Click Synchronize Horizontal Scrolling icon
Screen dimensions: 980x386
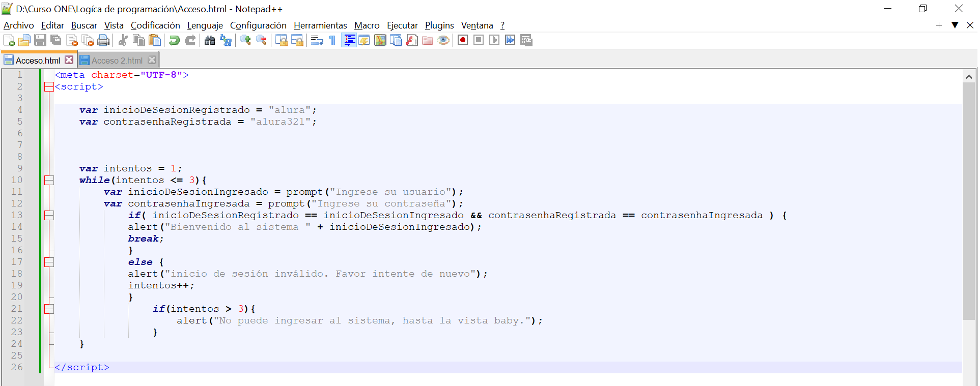click(x=297, y=41)
